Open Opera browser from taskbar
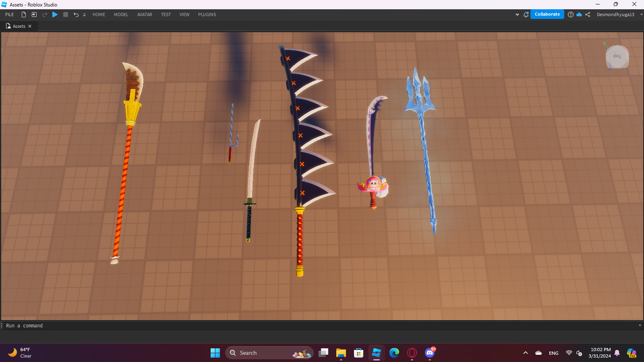This screenshot has width=644, height=362. pos(412,353)
